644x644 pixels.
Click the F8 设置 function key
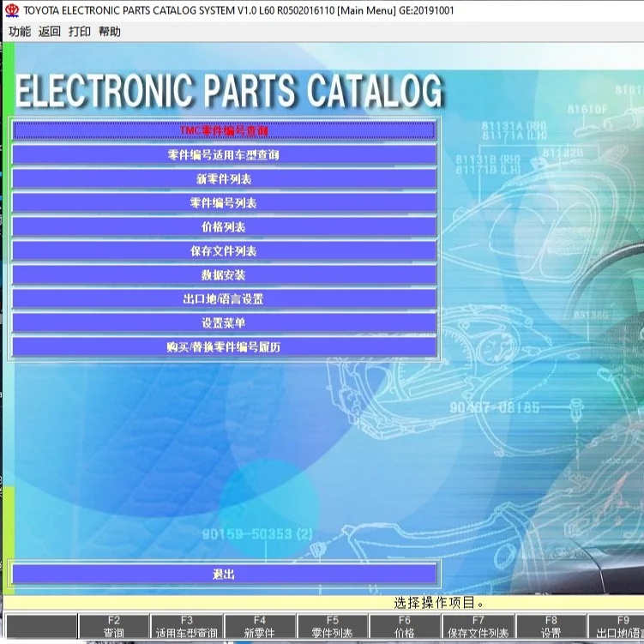coord(551,626)
